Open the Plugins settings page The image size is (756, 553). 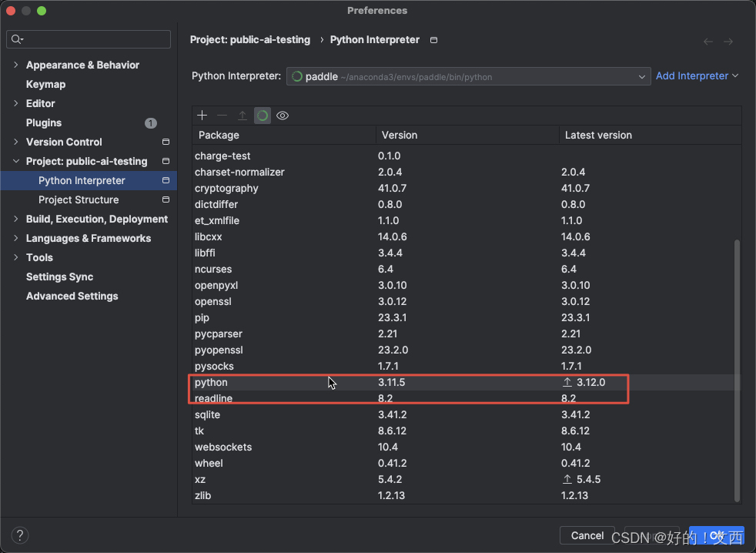43,122
